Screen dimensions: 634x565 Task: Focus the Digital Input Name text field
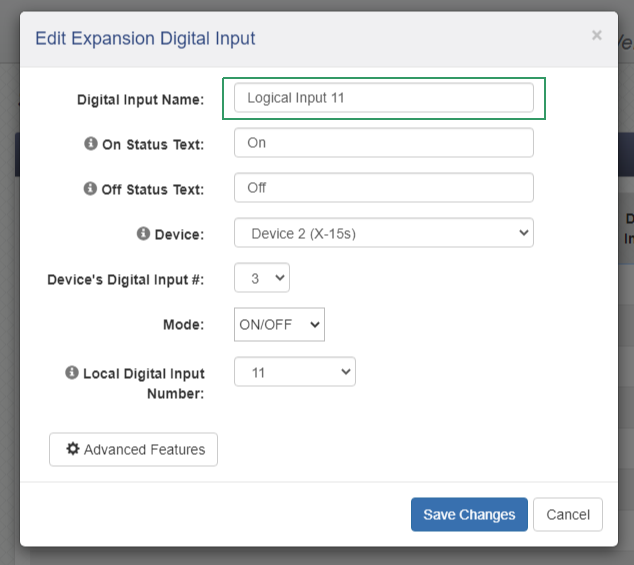click(x=383, y=98)
